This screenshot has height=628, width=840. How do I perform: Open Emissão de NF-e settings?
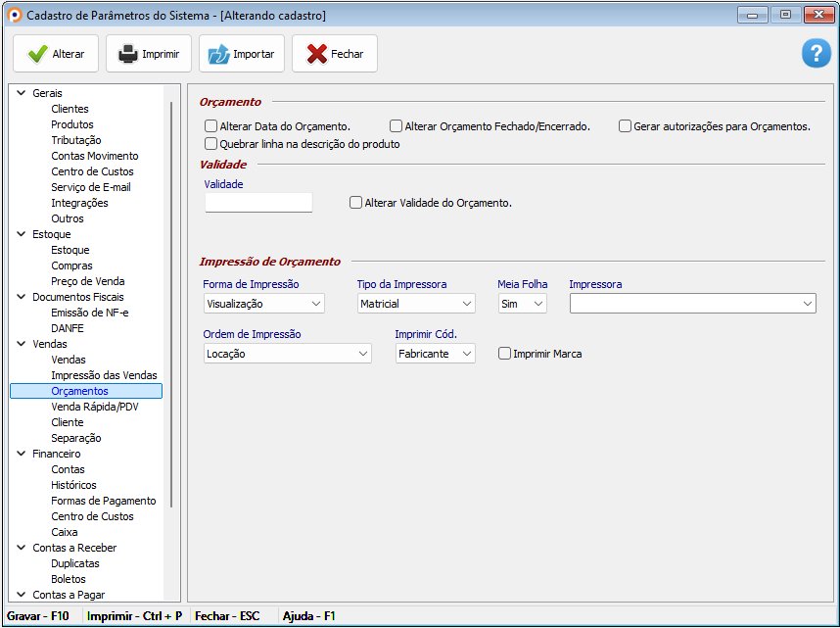[x=89, y=313]
